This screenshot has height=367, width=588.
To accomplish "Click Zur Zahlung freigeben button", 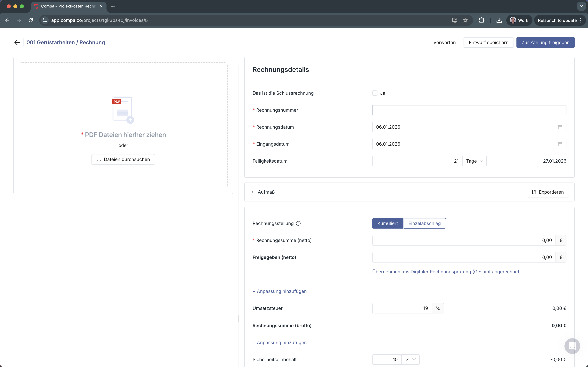I will 545,42.
